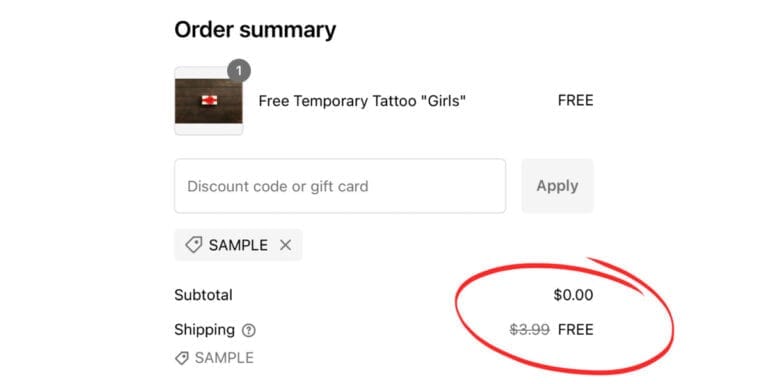The height and width of the screenshot is (384, 768).
Task: Open the Free Temporary Tattoo product thumbnail
Action: (x=209, y=101)
